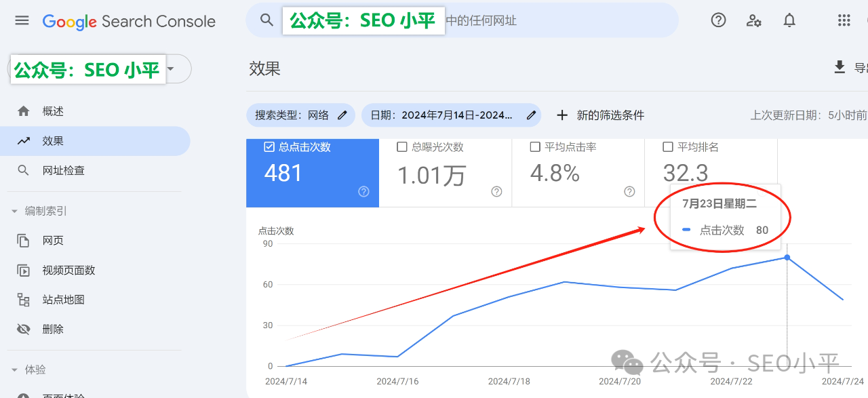Click the search magnifier icon
The height and width of the screenshot is (398, 868).
tap(267, 20)
